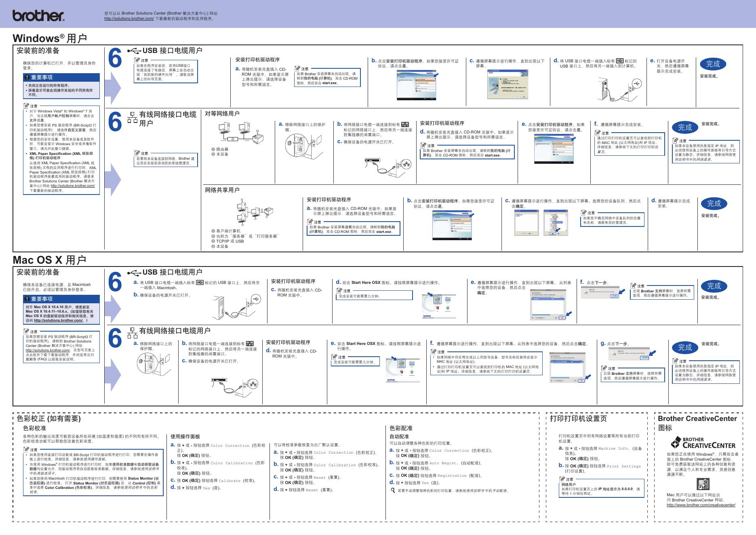Viewport: 756px width, 535px height.
Task: Click the 对等网络用户 heading
Action: (x=222, y=114)
